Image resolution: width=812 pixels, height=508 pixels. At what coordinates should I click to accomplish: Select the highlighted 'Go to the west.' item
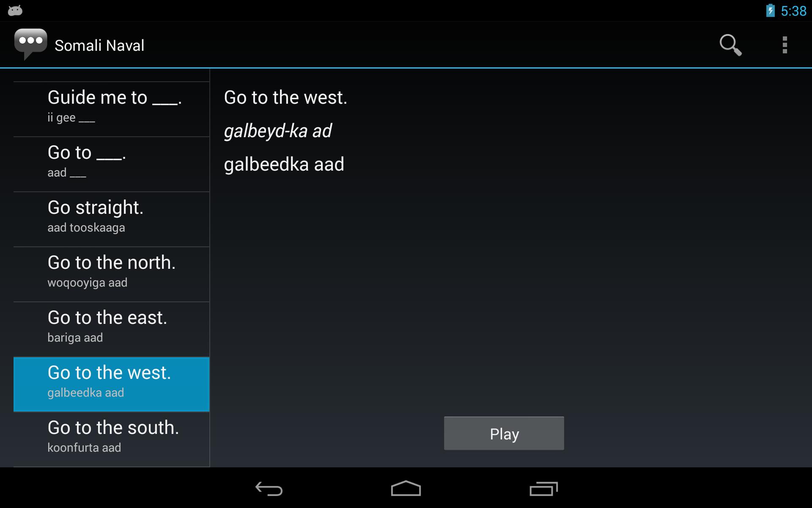112,384
